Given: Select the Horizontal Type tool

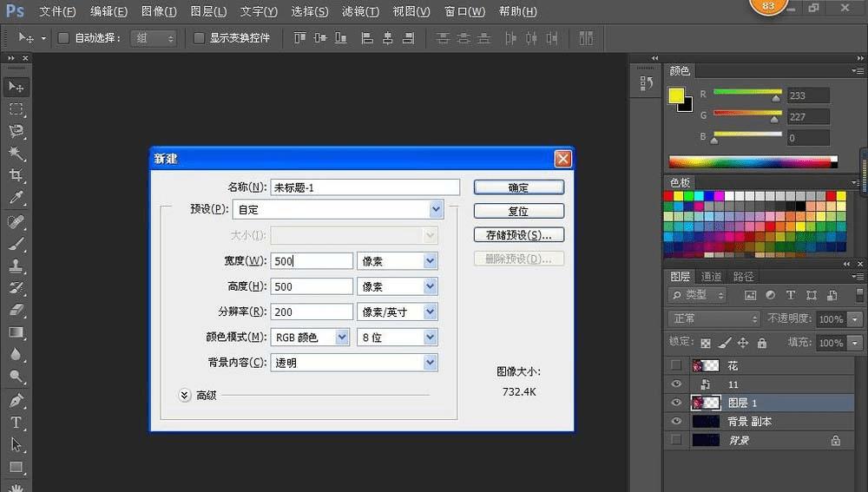Looking at the screenshot, I should [16, 423].
